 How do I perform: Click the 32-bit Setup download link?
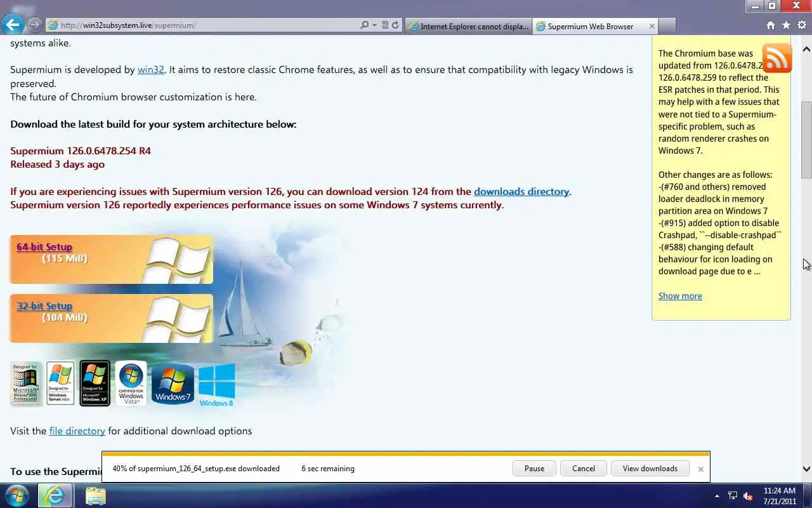44,306
